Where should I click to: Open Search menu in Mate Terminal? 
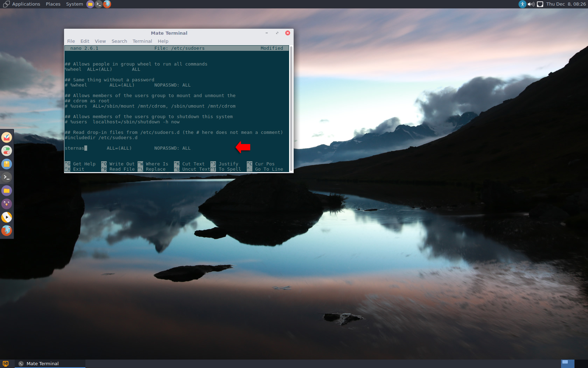(x=119, y=41)
